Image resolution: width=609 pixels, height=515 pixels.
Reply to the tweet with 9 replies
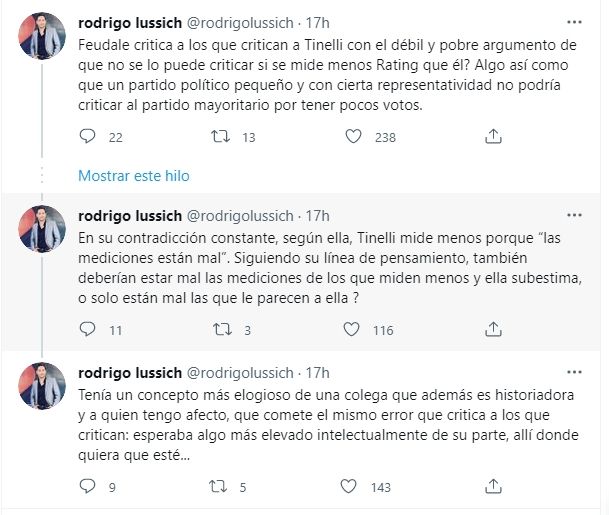click(x=87, y=487)
